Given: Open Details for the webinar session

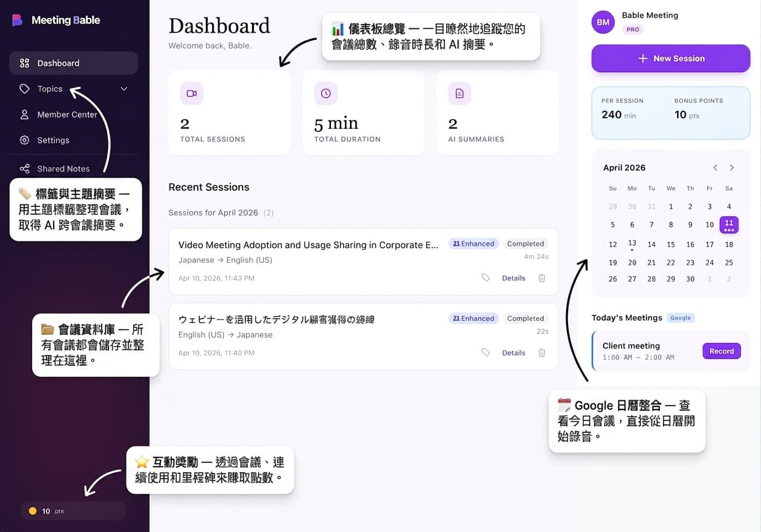Looking at the screenshot, I should click(x=513, y=352).
